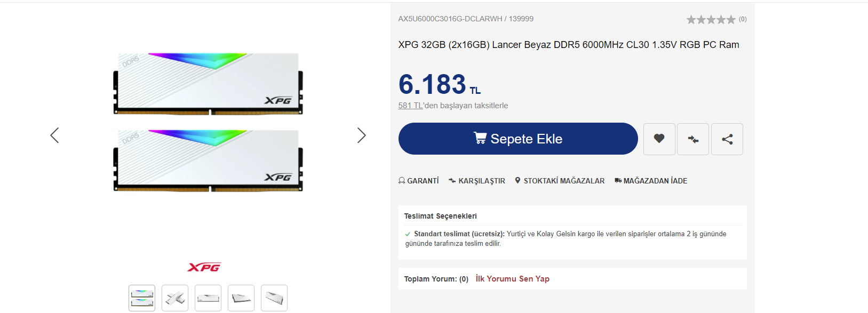Show previous product image with left arrow
Screen dimensions: 868x313
[x=54, y=135]
